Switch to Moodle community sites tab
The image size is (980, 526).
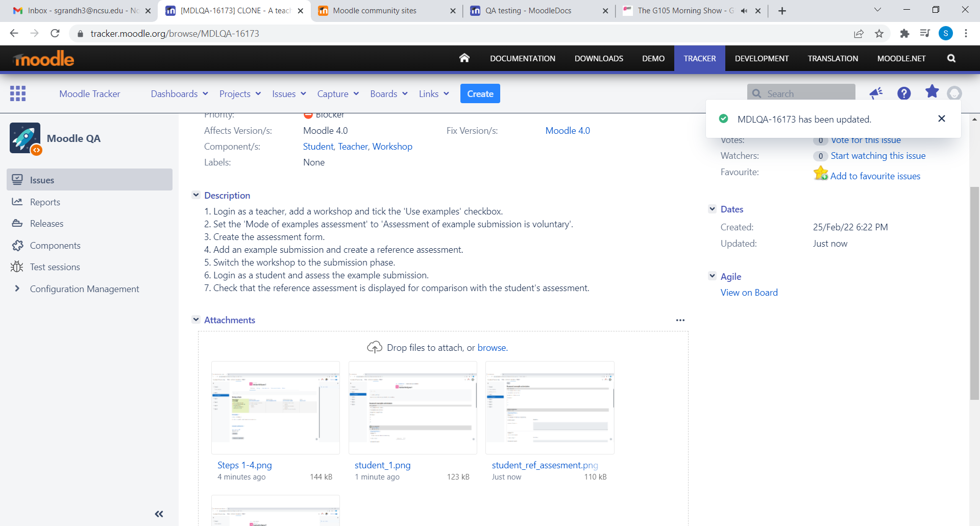point(386,11)
